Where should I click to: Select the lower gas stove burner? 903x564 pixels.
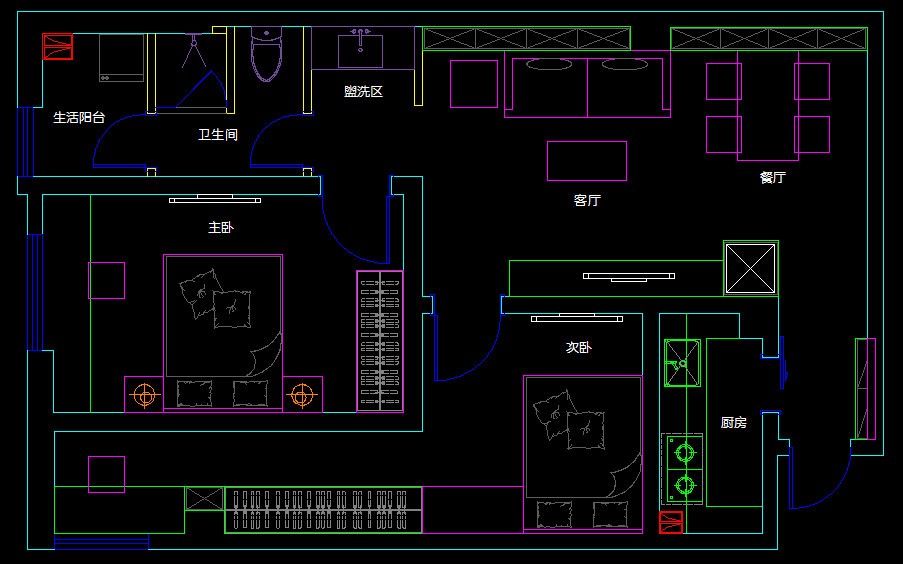(x=685, y=485)
